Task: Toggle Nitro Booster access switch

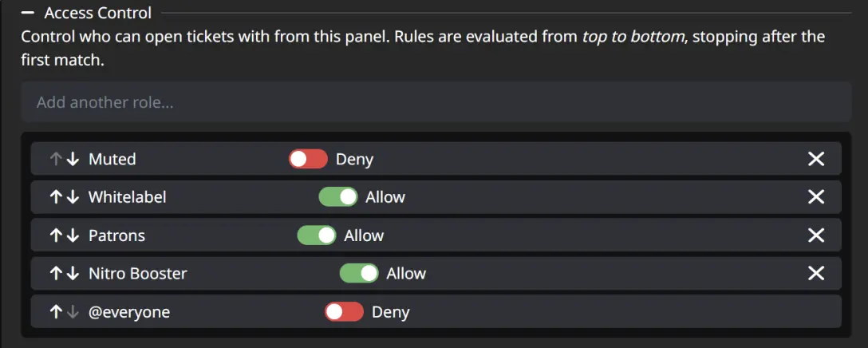Action: (359, 274)
